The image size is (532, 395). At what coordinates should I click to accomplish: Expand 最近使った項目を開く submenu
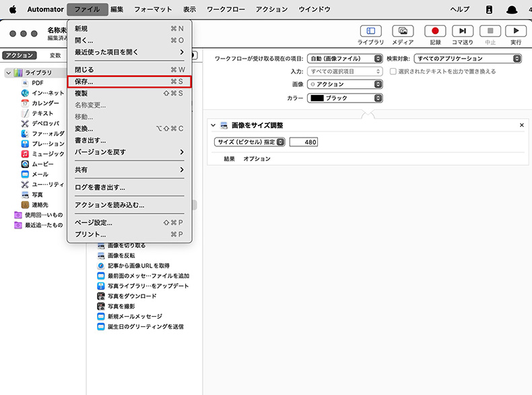pos(129,53)
